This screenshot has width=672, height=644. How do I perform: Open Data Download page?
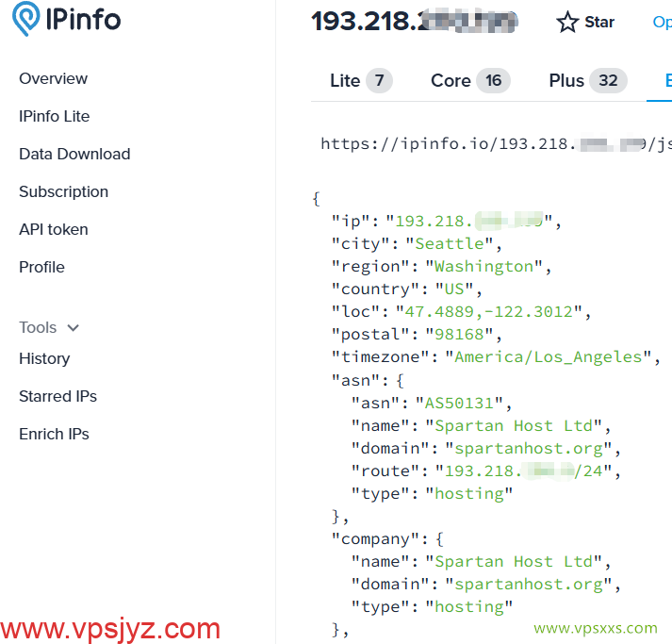[x=74, y=155]
